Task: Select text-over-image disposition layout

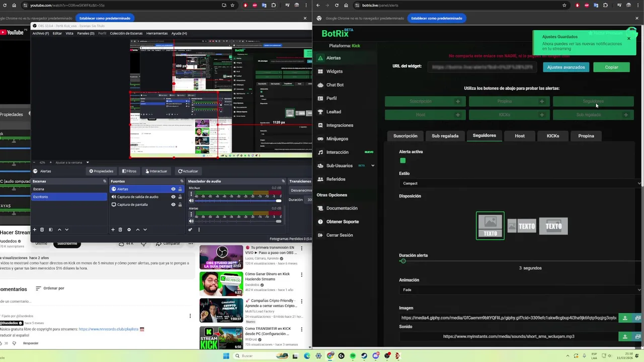Action: tap(553, 226)
